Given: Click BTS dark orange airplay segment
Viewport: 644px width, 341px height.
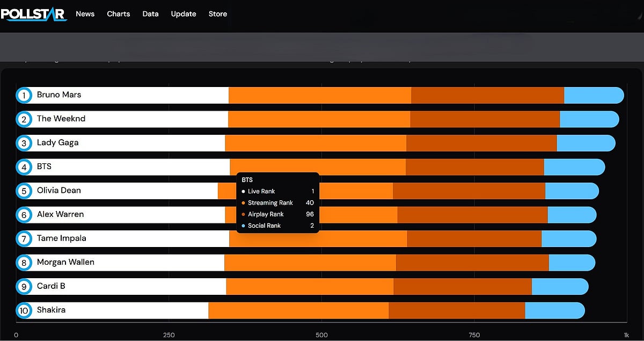Looking at the screenshot, I should 475,167.
